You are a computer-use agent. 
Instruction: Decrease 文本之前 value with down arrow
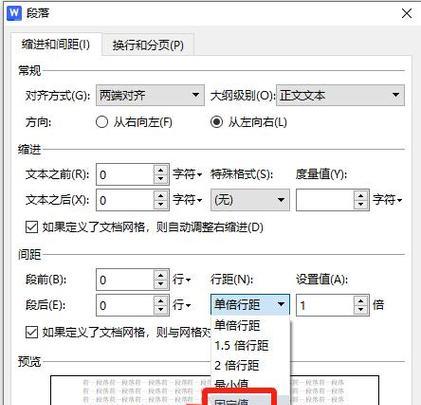pyautogui.click(x=161, y=179)
